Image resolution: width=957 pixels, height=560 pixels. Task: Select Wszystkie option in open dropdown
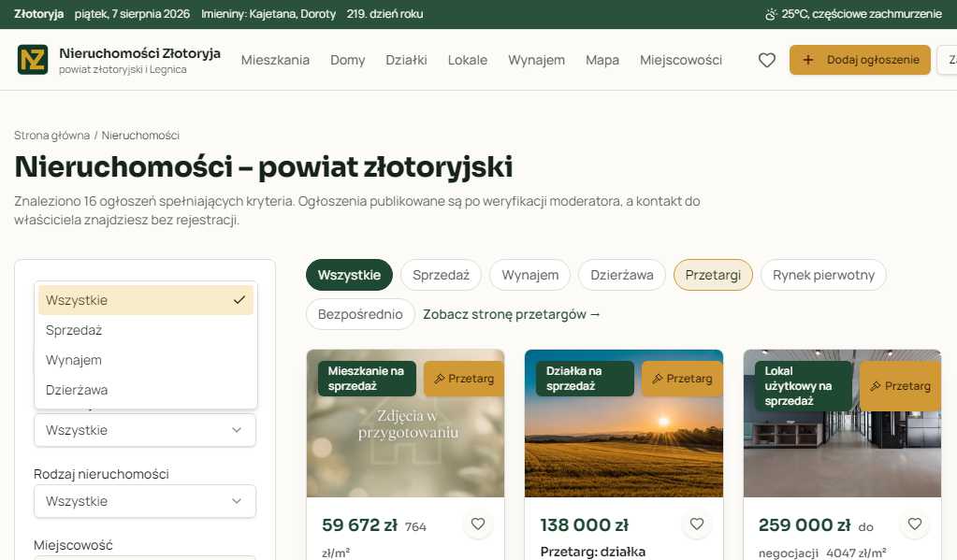point(146,300)
